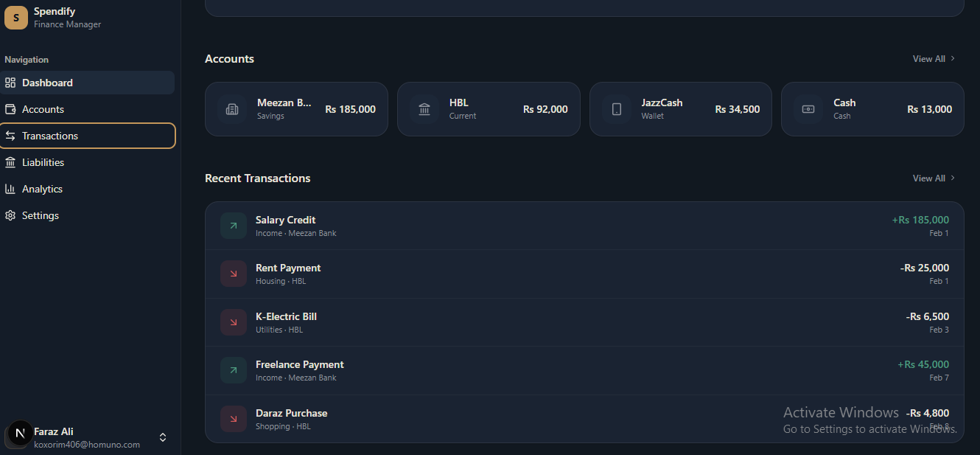This screenshot has width=980, height=455.
Task: Click the Rent Payment expense arrow icon
Action: coord(234,274)
